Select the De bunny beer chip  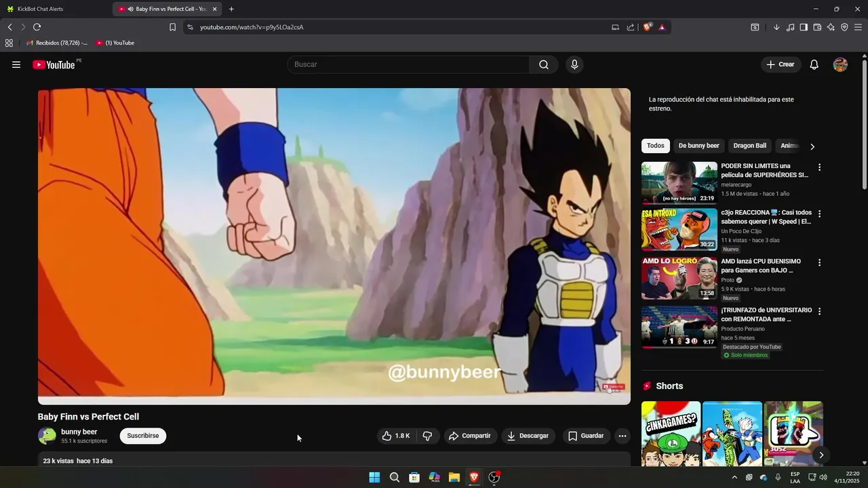(x=698, y=146)
